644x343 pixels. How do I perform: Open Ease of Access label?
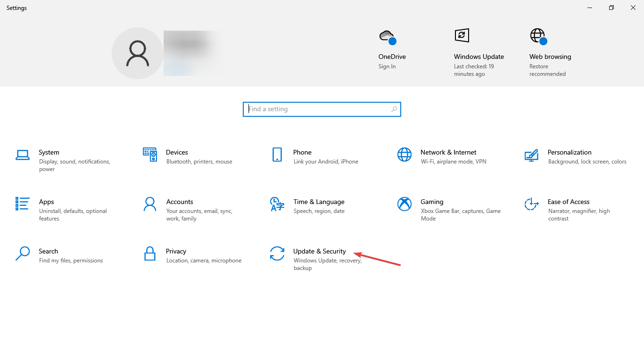pyautogui.click(x=569, y=202)
